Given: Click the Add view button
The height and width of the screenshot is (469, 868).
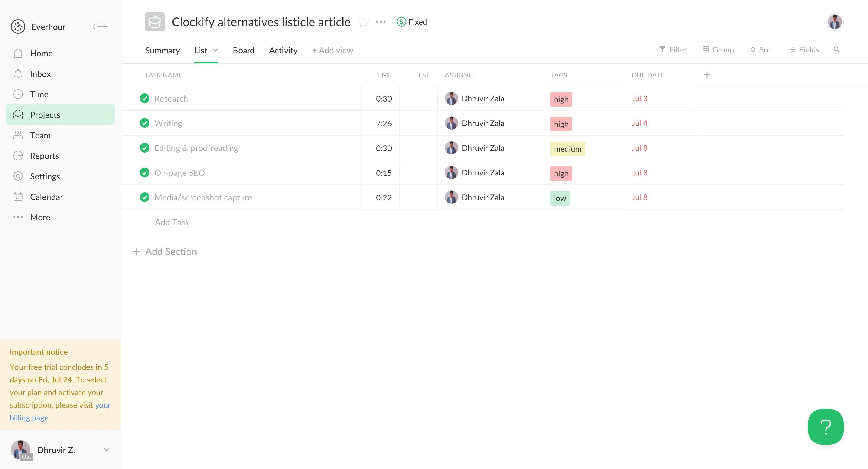Looking at the screenshot, I should (332, 50).
